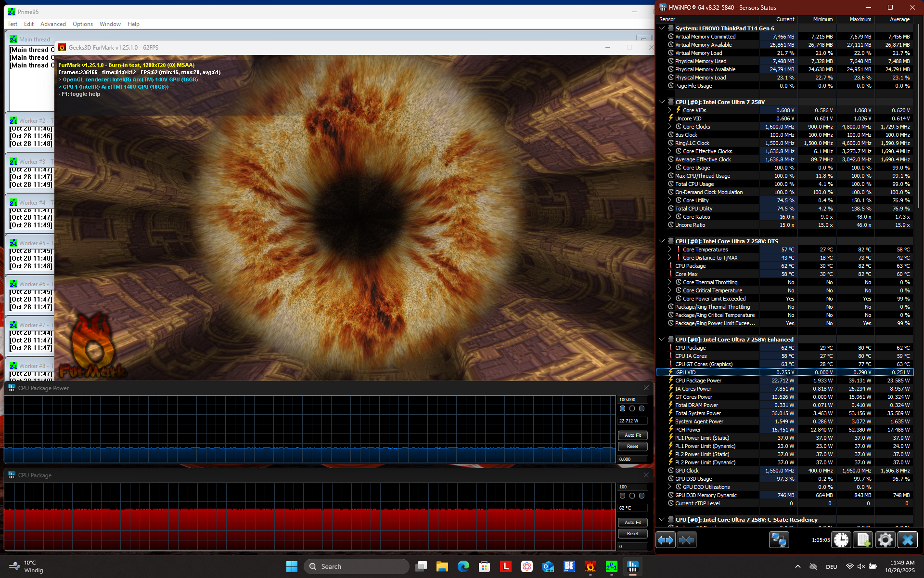Collapse the System LENOVO ThinkPad T14 group

[x=662, y=28]
